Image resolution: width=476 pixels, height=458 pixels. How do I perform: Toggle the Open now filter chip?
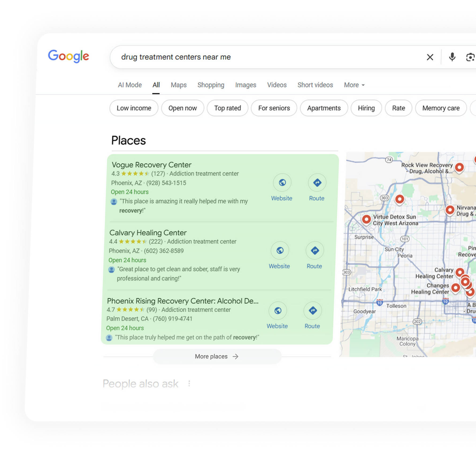pos(182,108)
